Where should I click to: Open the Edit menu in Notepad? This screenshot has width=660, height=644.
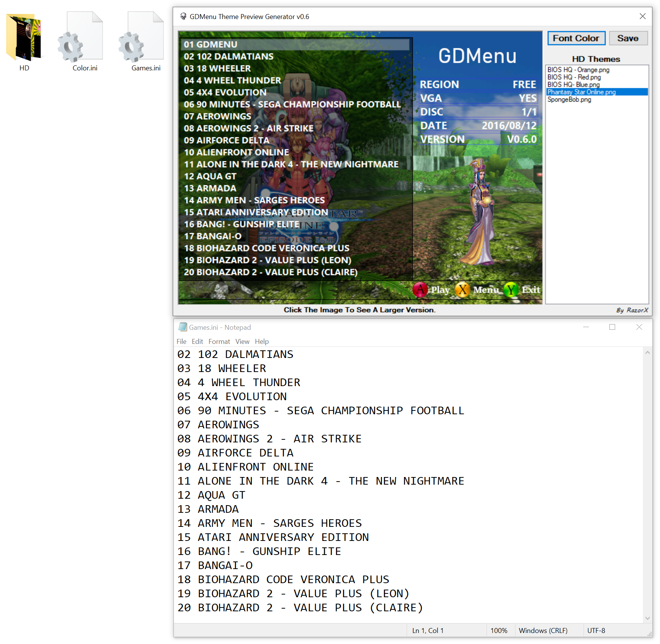click(197, 341)
